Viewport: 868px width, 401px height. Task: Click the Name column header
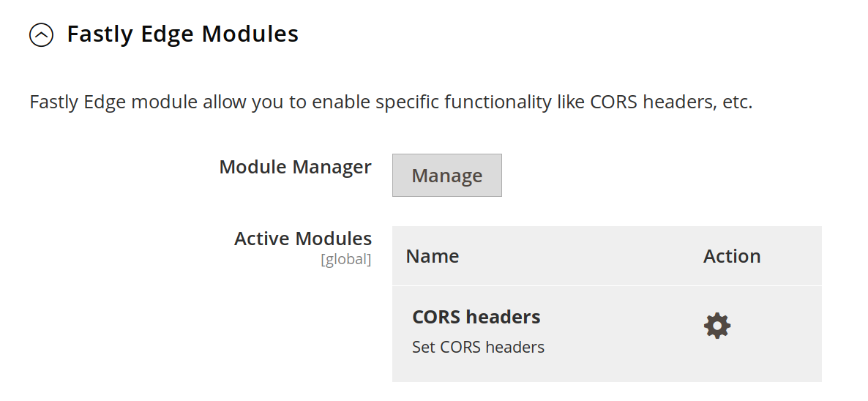click(432, 256)
